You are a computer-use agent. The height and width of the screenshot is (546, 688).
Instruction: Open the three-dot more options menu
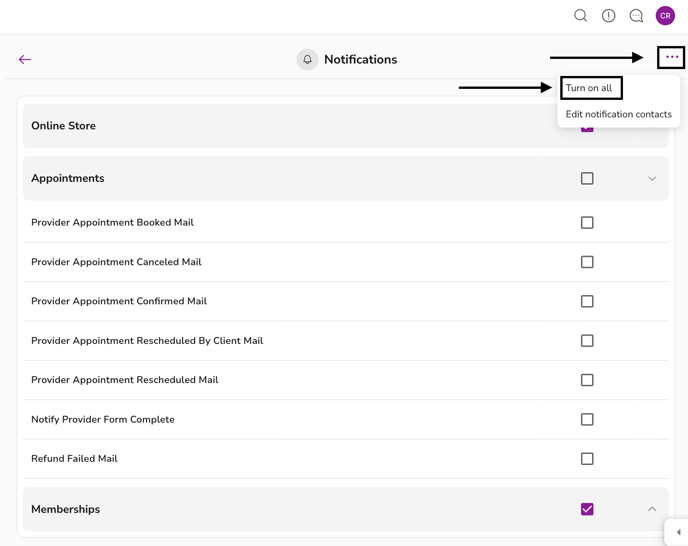[671, 58]
